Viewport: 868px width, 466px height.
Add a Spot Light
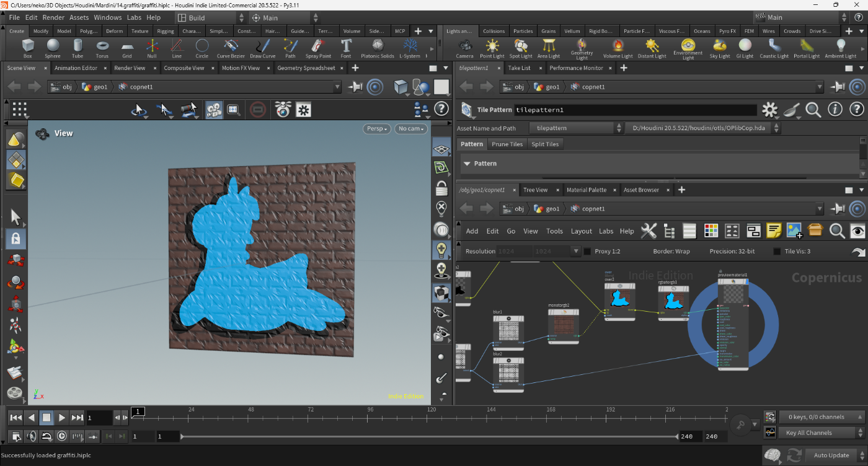(521, 48)
